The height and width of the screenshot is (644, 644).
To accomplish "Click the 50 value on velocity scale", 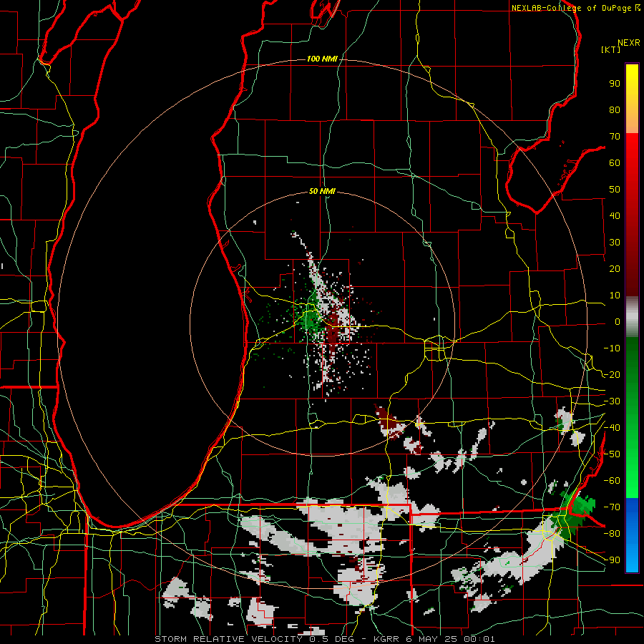I will pyautogui.click(x=615, y=190).
